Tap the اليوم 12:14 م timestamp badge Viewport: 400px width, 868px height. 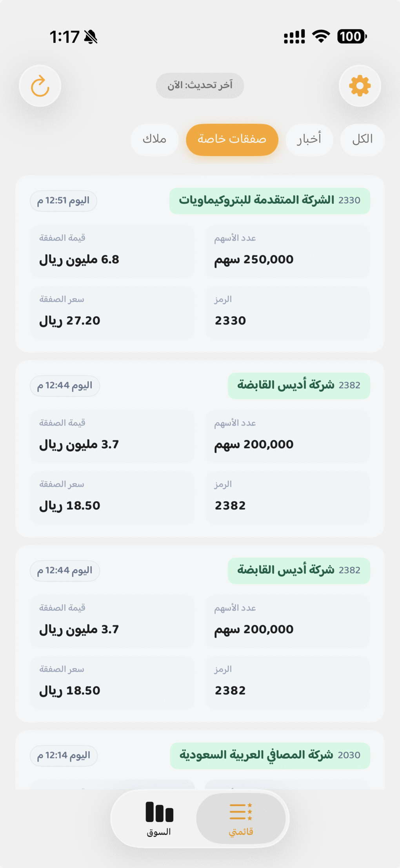point(64,756)
